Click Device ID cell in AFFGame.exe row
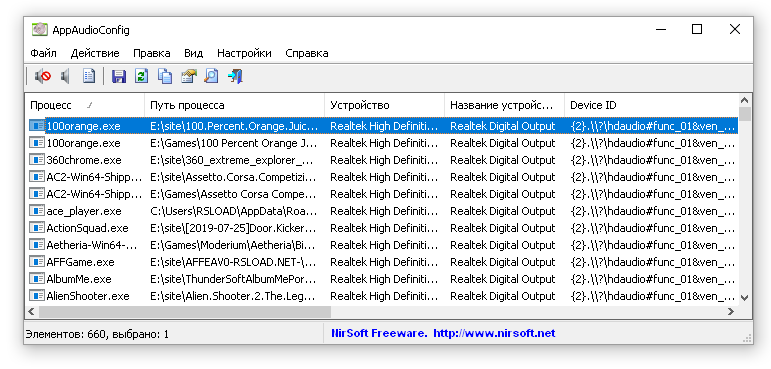The height and width of the screenshot is (369, 771). click(x=652, y=262)
